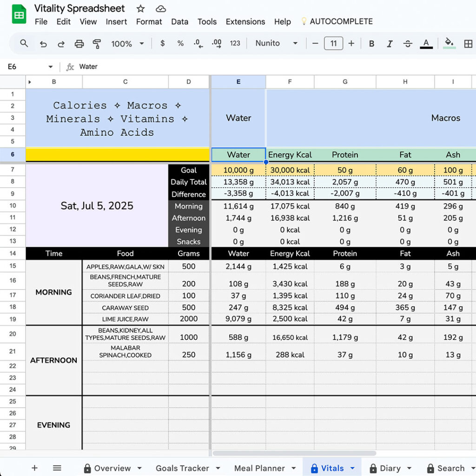Open the Format menu
Viewport: 476px width, 476px height.
point(149,21)
